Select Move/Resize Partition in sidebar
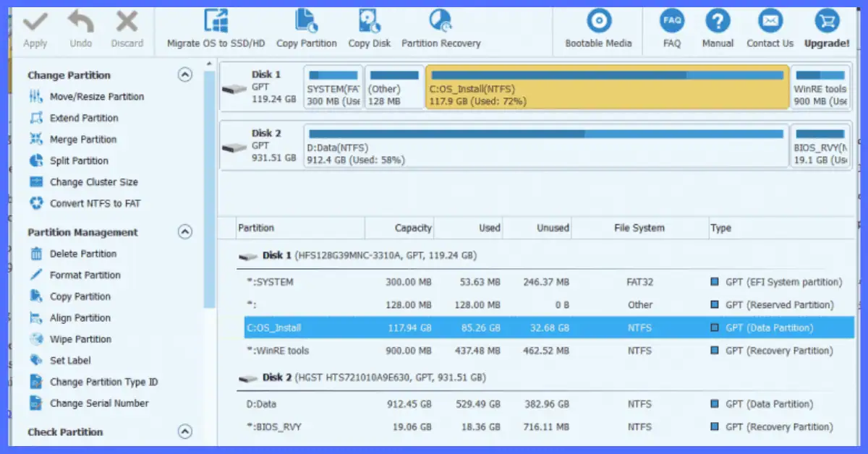 click(87, 97)
